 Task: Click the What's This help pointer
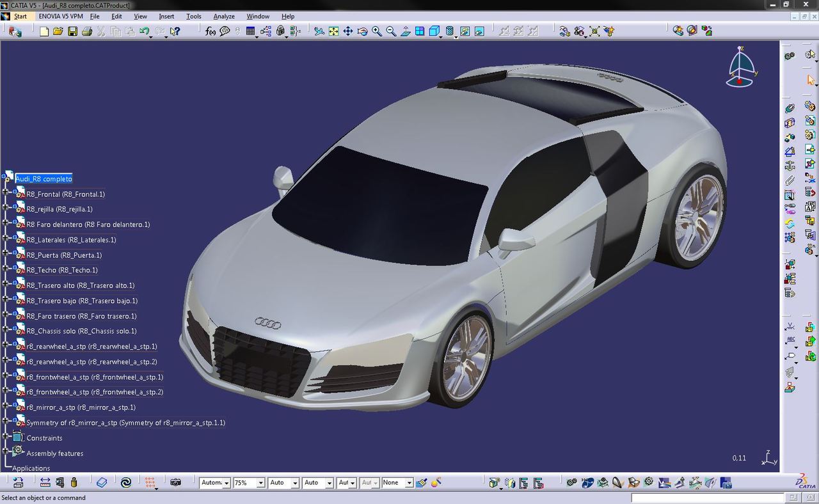pos(175,31)
